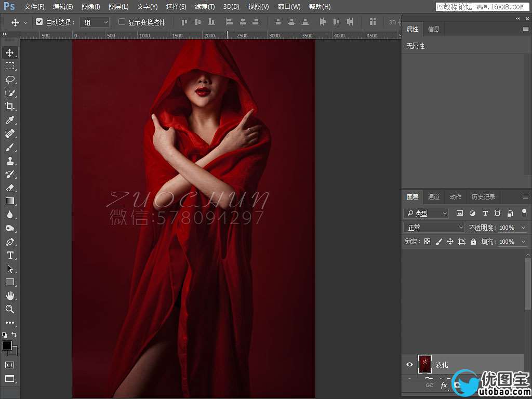Hide the 液化 layer
This screenshot has height=399, width=532.
coord(409,365)
